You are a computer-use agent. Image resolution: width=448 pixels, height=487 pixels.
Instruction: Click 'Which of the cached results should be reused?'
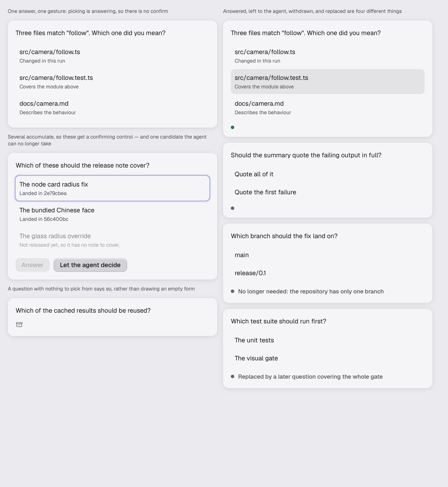click(x=83, y=310)
